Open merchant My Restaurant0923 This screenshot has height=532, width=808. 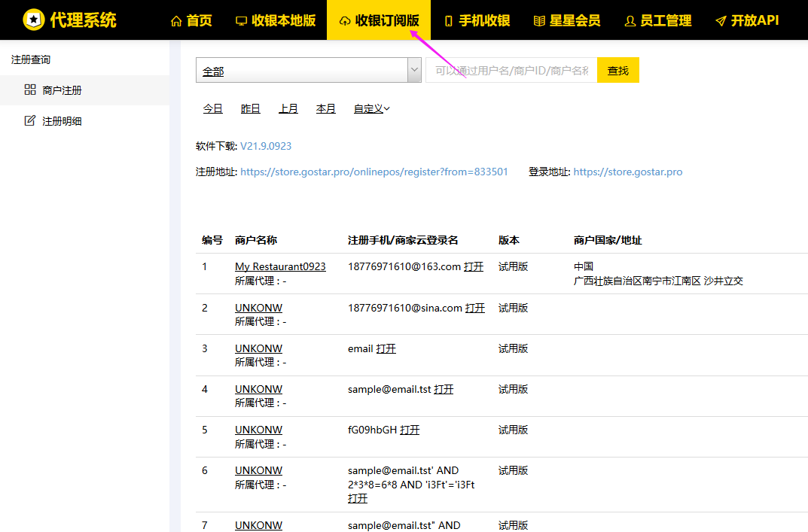tap(280, 266)
